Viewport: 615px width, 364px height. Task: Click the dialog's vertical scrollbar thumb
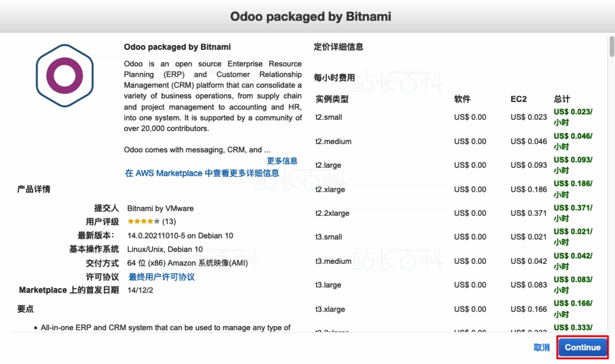[611, 46]
